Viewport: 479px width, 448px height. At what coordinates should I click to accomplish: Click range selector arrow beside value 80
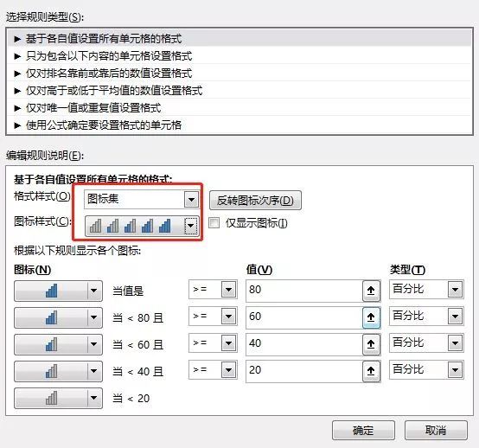pyautogui.click(x=371, y=291)
